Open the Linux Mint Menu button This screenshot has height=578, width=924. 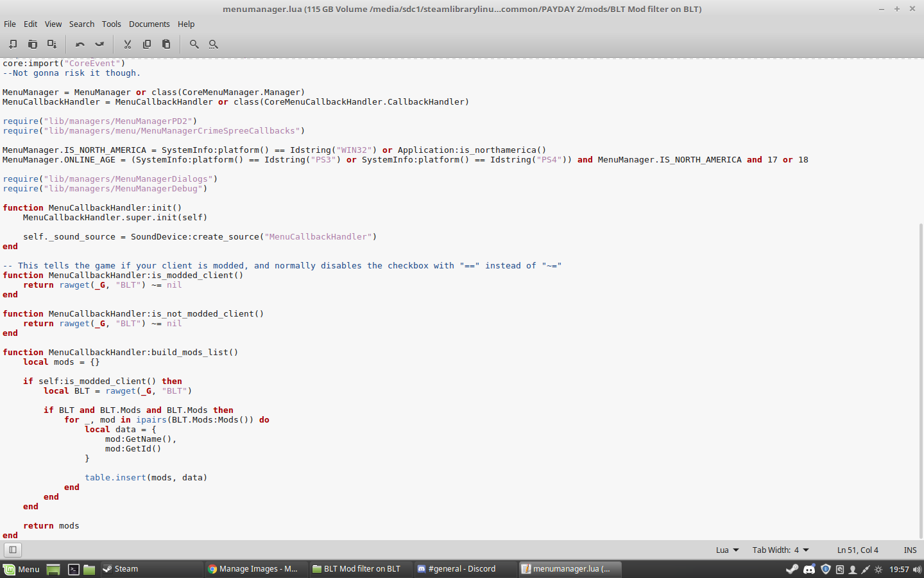21,569
